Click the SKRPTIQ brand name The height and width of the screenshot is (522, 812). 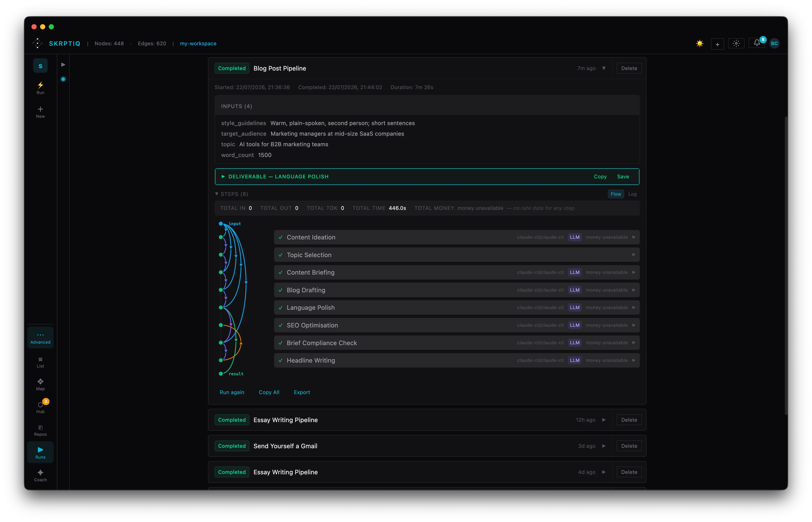(64, 43)
